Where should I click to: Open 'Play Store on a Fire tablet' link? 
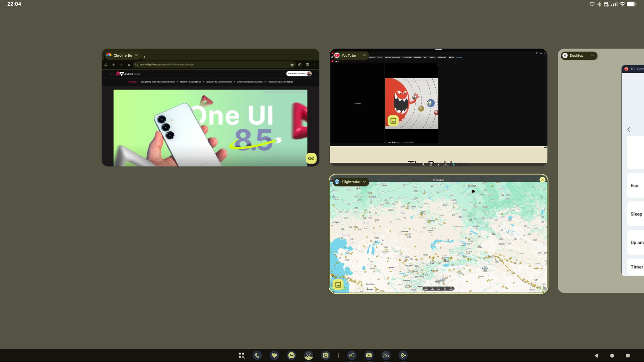[280, 82]
